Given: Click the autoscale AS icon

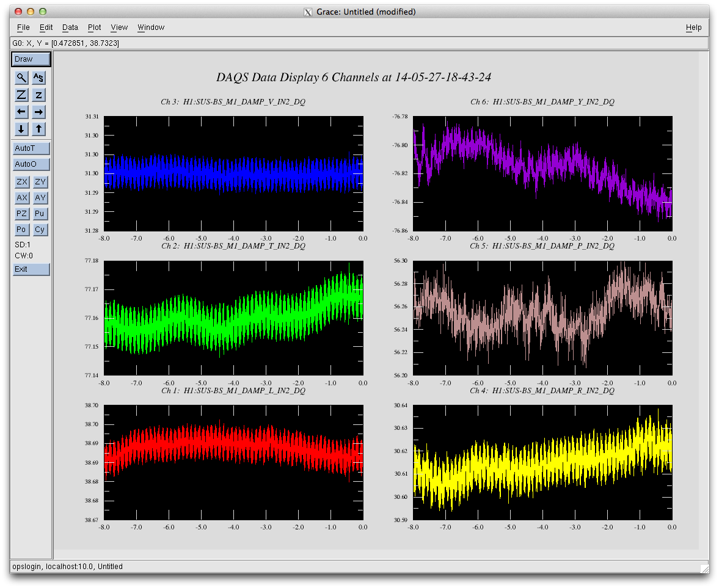Looking at the screenshot, I should click(38, 78).
